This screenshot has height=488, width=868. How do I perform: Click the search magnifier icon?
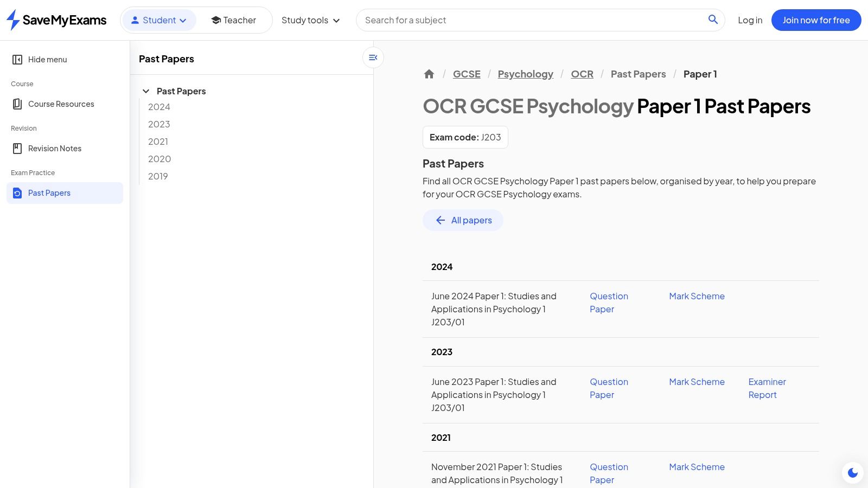tap(713, 20)
